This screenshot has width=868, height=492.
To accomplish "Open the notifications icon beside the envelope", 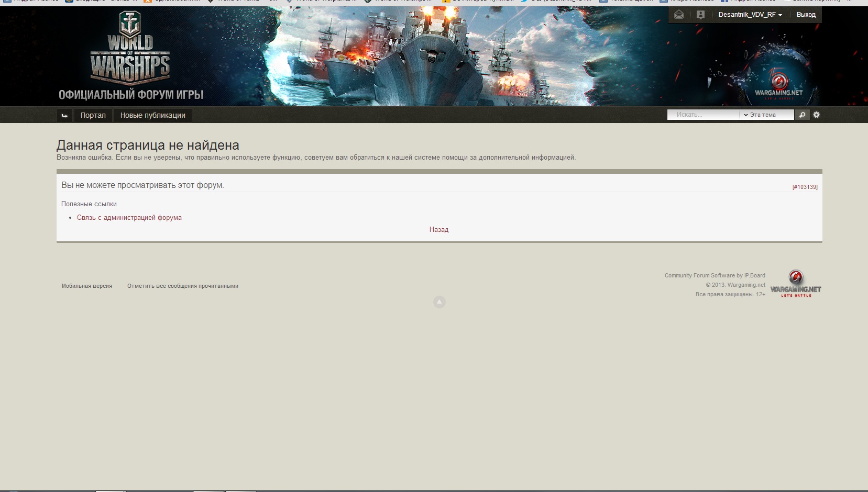I will pos(700,15).
